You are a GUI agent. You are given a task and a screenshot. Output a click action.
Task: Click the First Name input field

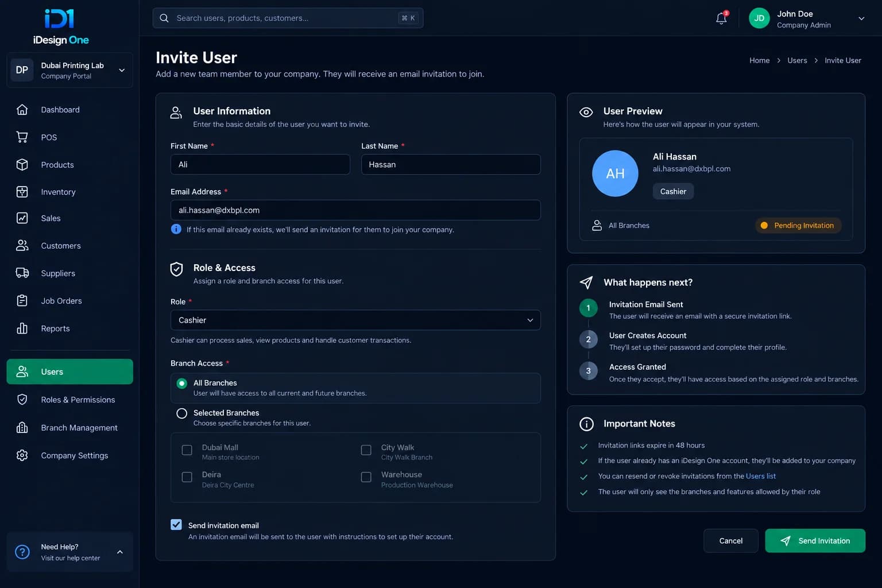(x=260, y=164)
